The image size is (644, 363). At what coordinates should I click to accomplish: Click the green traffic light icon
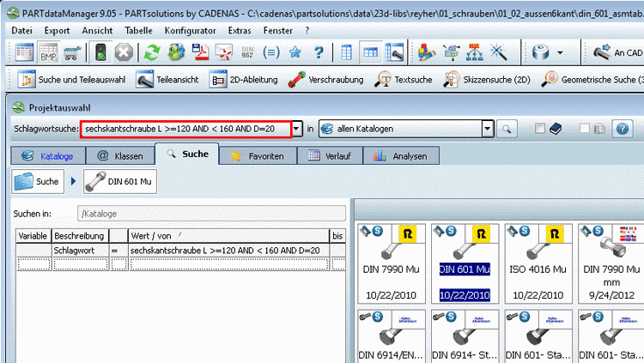(x=100, y=52)
